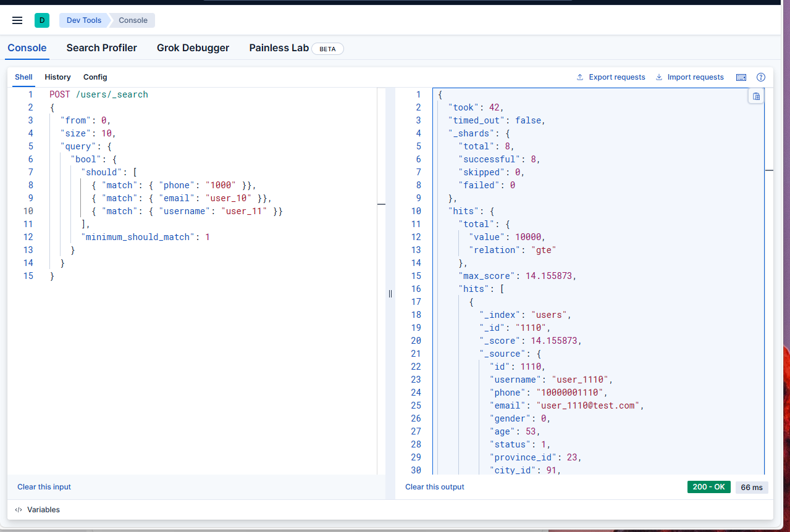Click the 66 ms response time badge

pos(751,487)
